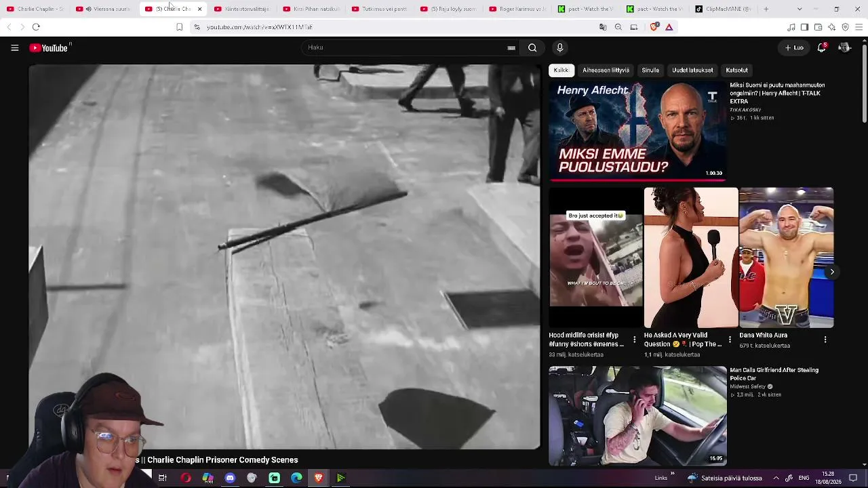Close the active Charlie Chaplin tab

(199, 9)
